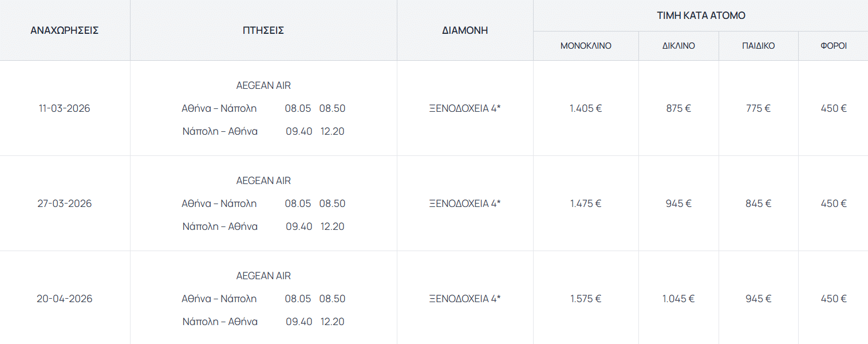Click the 1.475 € single room price

(x=586, y=204)
